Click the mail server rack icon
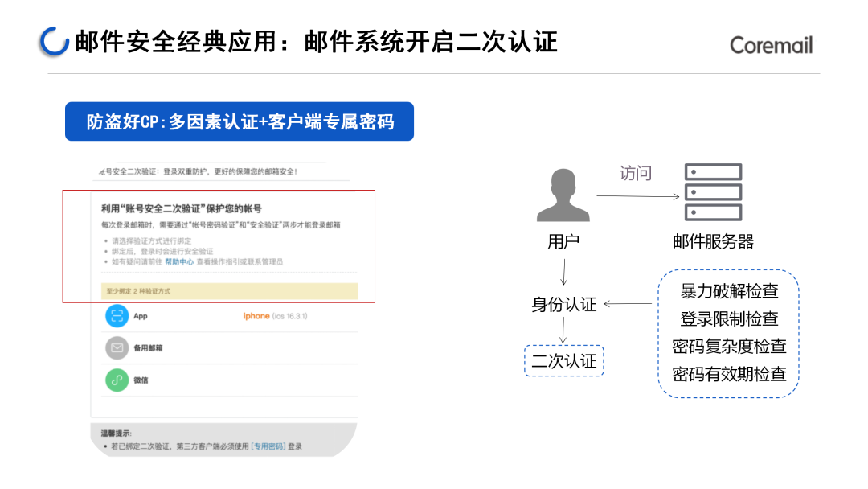The width and height of the screenshot is (868, 489). point(713,192)
